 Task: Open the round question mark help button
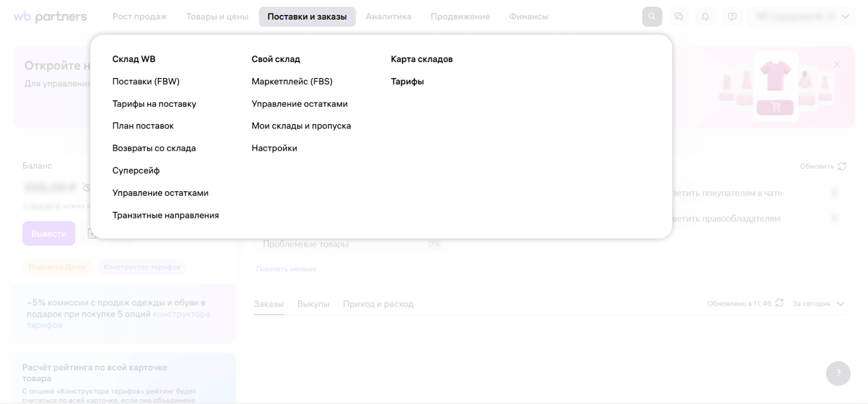pos(838,373)
